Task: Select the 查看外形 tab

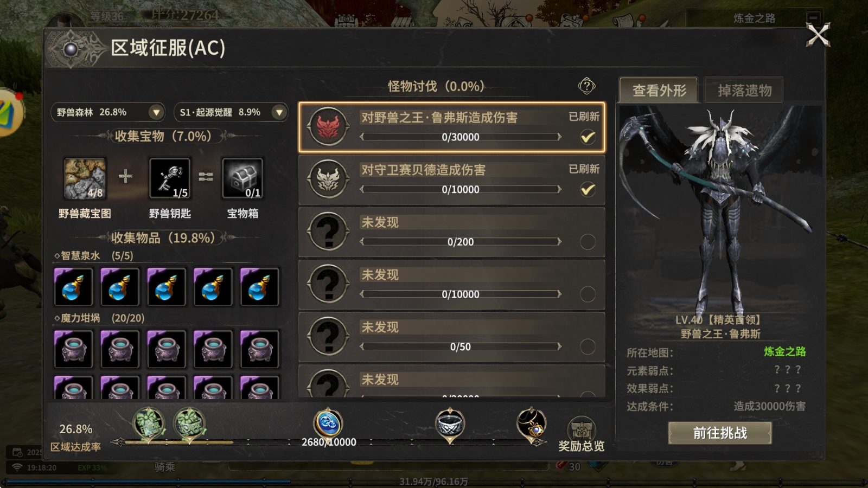Action: 659,91
